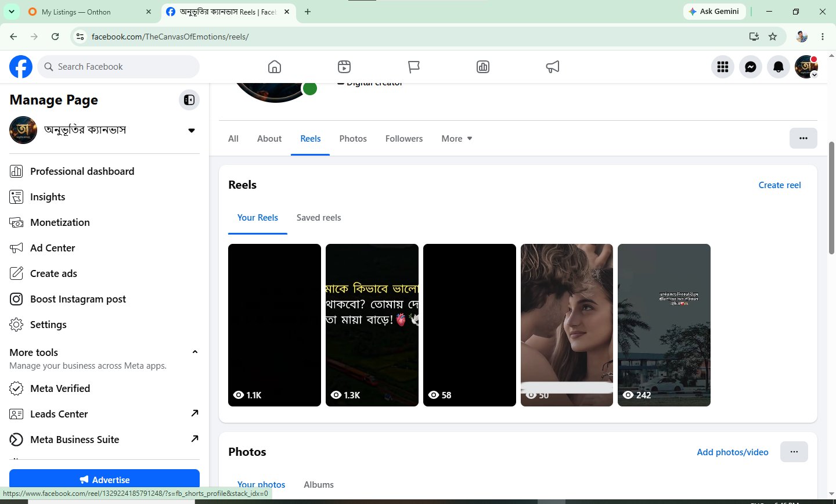Image resolution: width=836 pixels, height=504 pixels.
Task: Click the Create reel link
Action: point(780,185)
